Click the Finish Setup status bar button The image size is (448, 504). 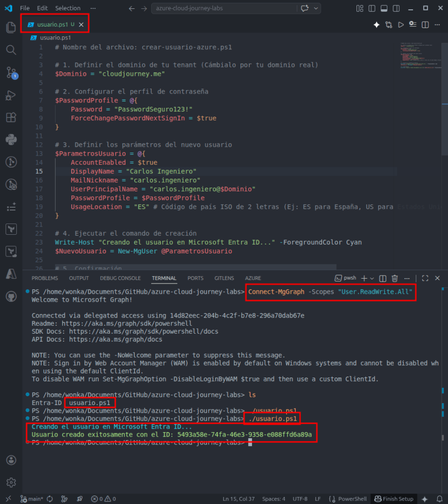(x=393, y=499)
